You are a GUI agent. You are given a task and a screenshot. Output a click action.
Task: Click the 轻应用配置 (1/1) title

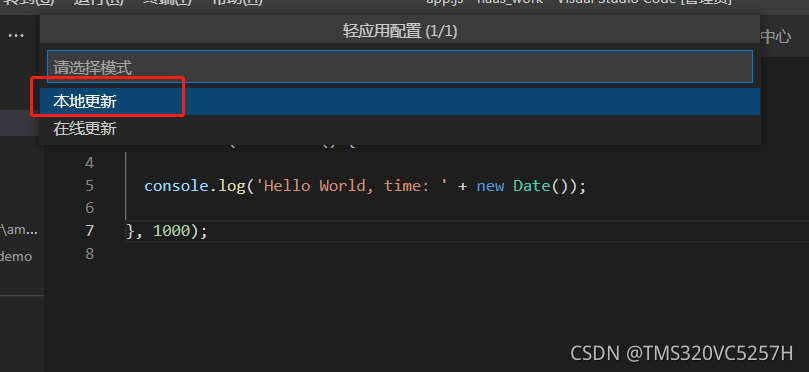click(400, 31)
